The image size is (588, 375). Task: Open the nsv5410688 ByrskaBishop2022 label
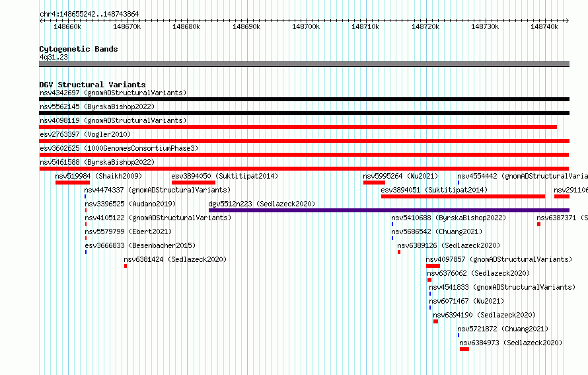(x=449, y=218)
